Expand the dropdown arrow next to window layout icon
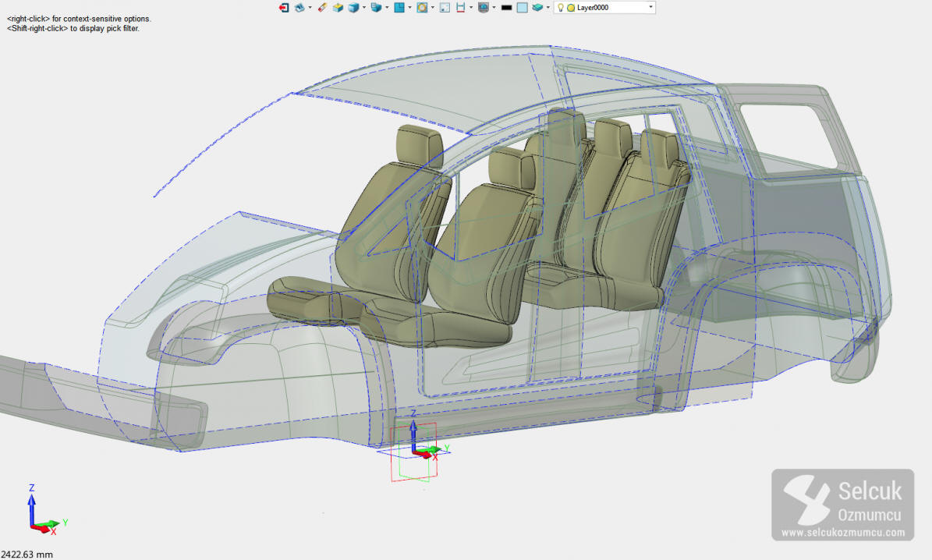 click(410, 7)
